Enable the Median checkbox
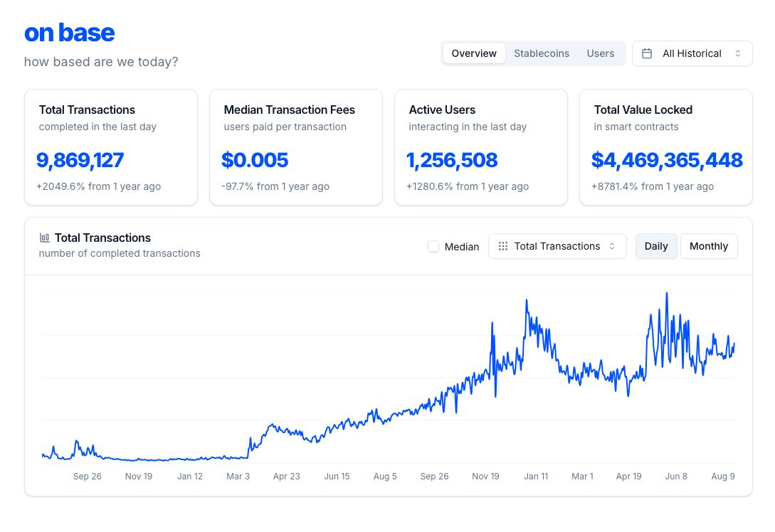 click(x=433, y=246)
